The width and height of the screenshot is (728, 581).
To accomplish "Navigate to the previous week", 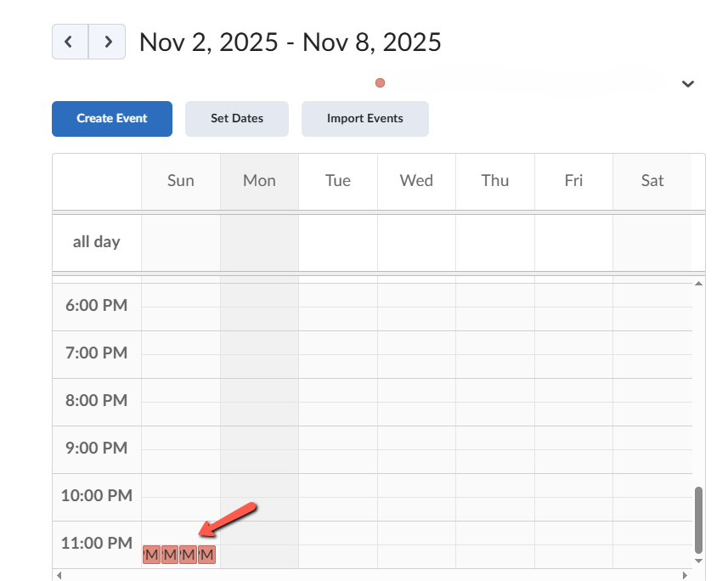I will pyautogui.click(x=69, y=41).
